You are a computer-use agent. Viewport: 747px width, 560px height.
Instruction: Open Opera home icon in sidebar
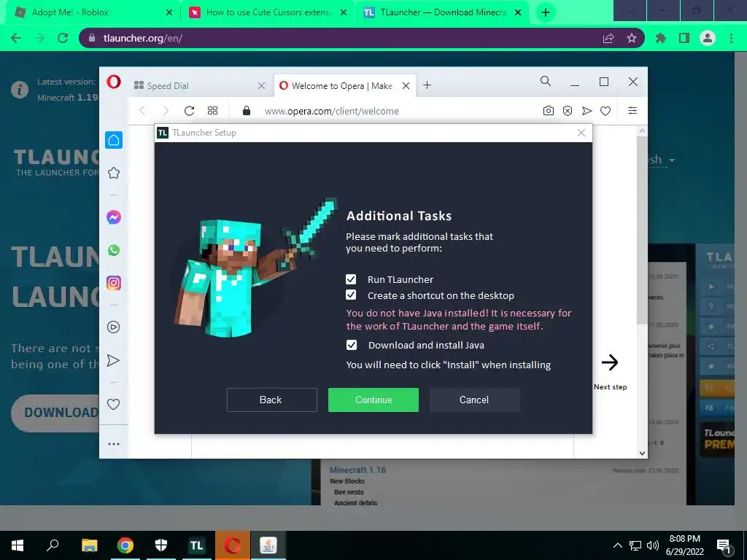[x=113, y=140]
